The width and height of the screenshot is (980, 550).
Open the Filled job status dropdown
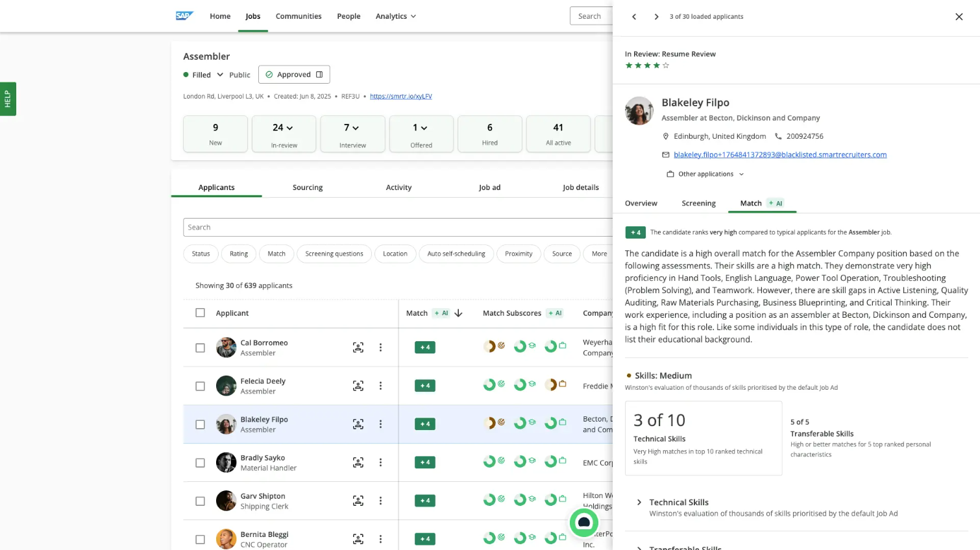(204, 75)
